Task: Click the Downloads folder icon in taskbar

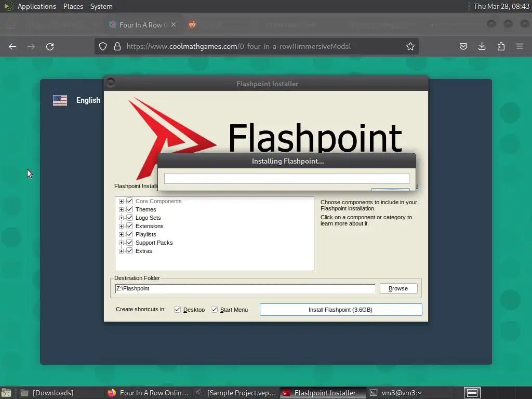Action: [x=24, y=393]
